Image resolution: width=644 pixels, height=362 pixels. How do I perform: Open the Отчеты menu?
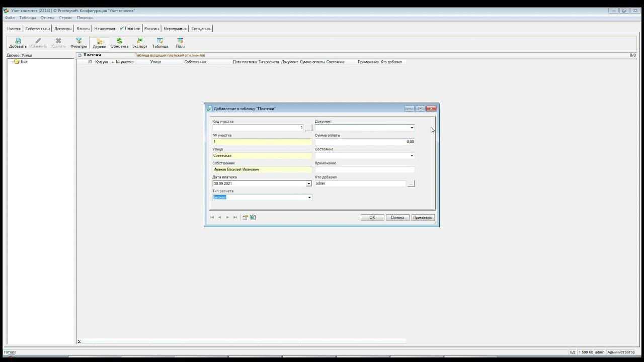47,18
